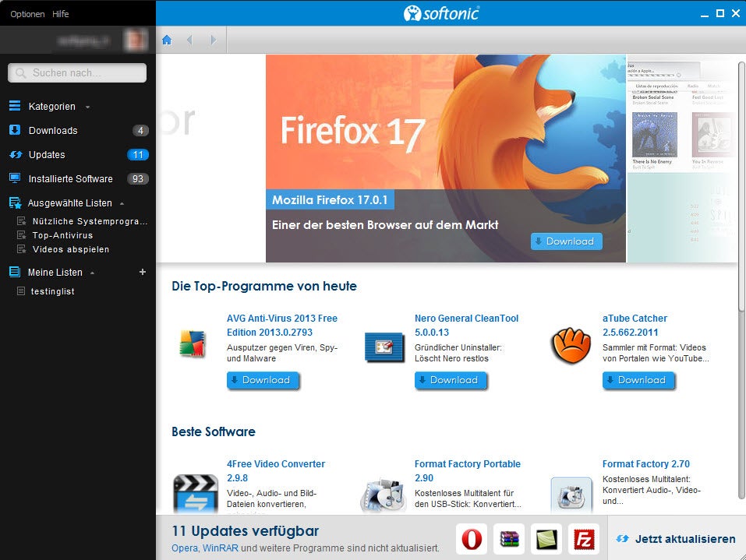Click the home icon in navigation bar

coord(167,40)
